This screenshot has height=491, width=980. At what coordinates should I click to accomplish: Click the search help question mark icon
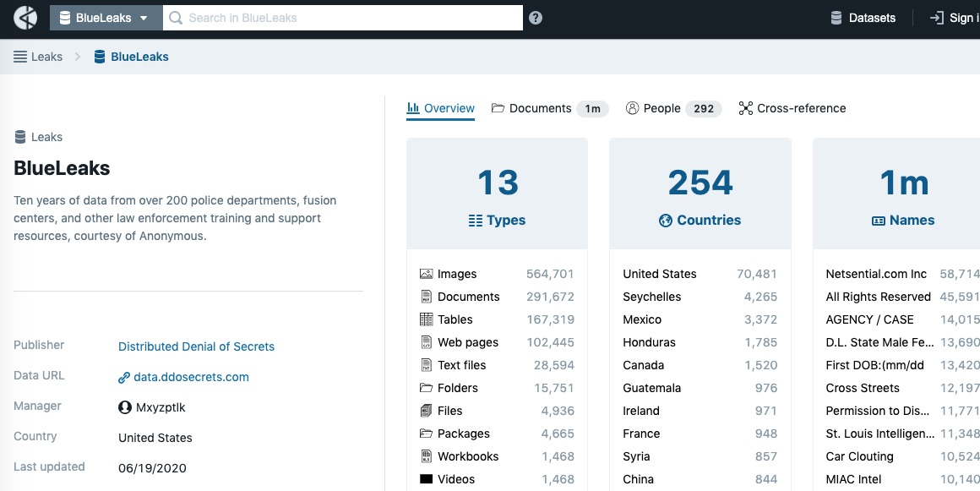coord(536,18)
